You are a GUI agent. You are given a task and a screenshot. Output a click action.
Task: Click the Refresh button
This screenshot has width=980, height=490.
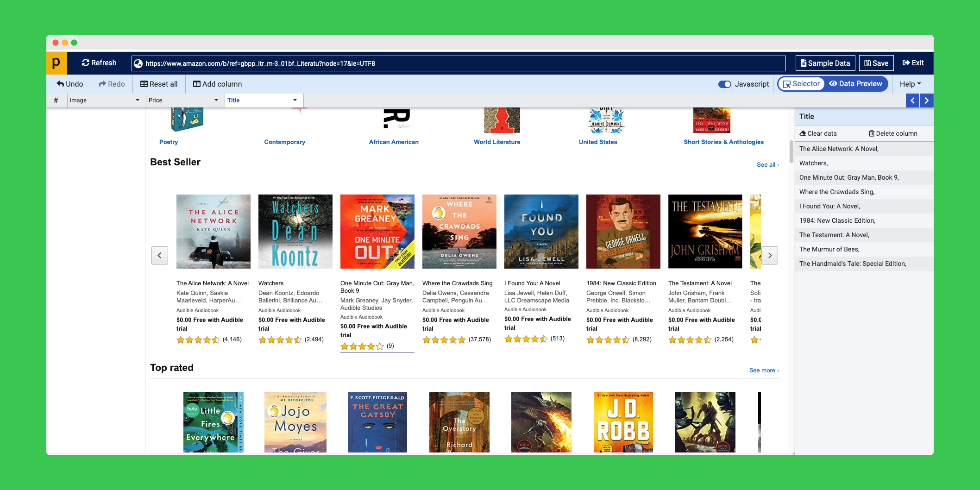tap(99, 63)
